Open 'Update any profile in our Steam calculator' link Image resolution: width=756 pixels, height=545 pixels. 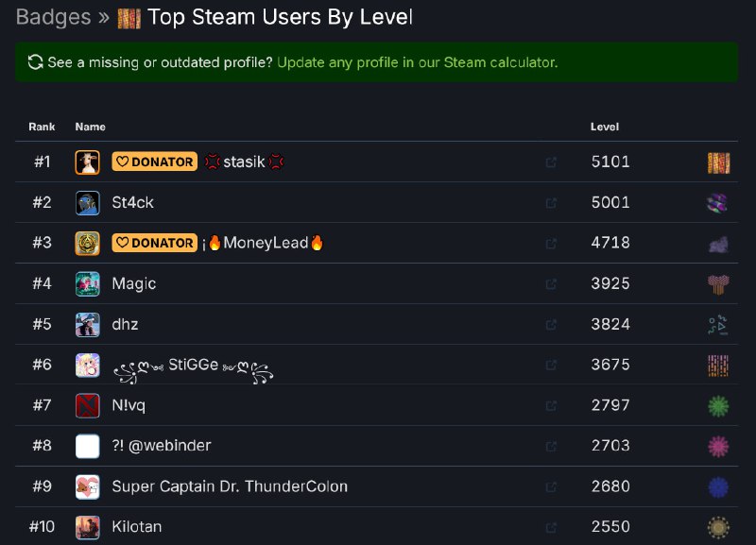click(417, 62)
